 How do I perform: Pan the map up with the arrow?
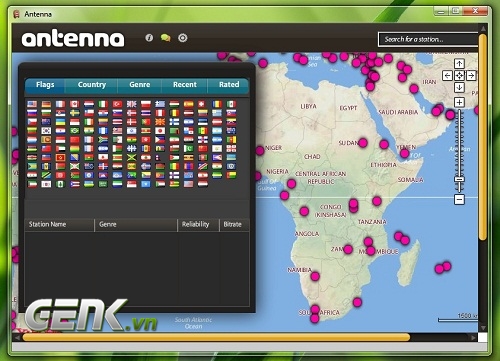[459, 63]
